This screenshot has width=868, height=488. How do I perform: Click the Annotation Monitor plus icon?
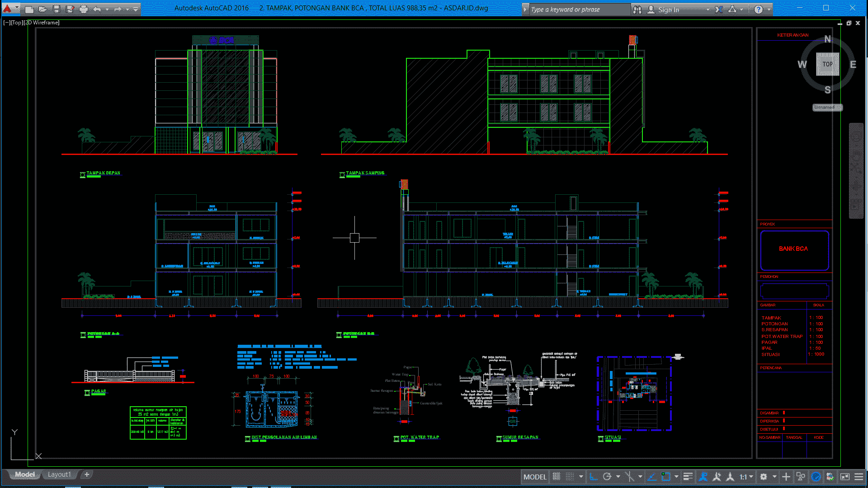coord(786,476)
